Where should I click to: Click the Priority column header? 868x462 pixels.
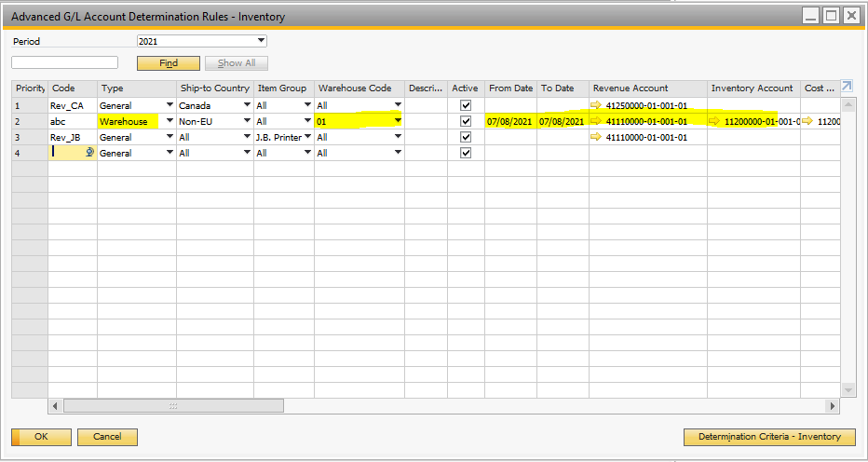[x=30, y=88]
